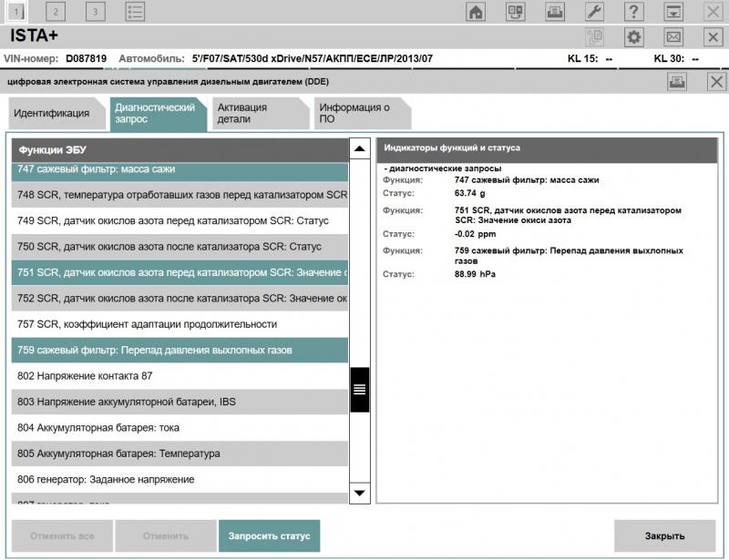Select 803 Напряжение аккумуляторной батареи, IBS
The image size is (729, 560).
pos(180,402)
